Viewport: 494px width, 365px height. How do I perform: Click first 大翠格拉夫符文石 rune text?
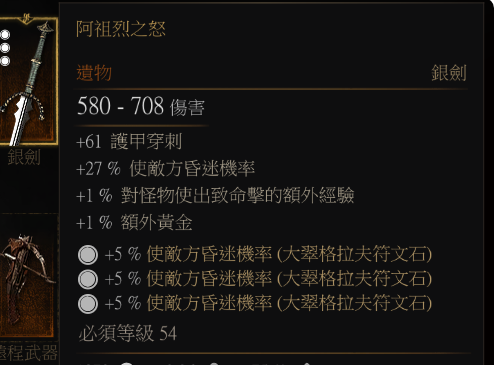355,254
